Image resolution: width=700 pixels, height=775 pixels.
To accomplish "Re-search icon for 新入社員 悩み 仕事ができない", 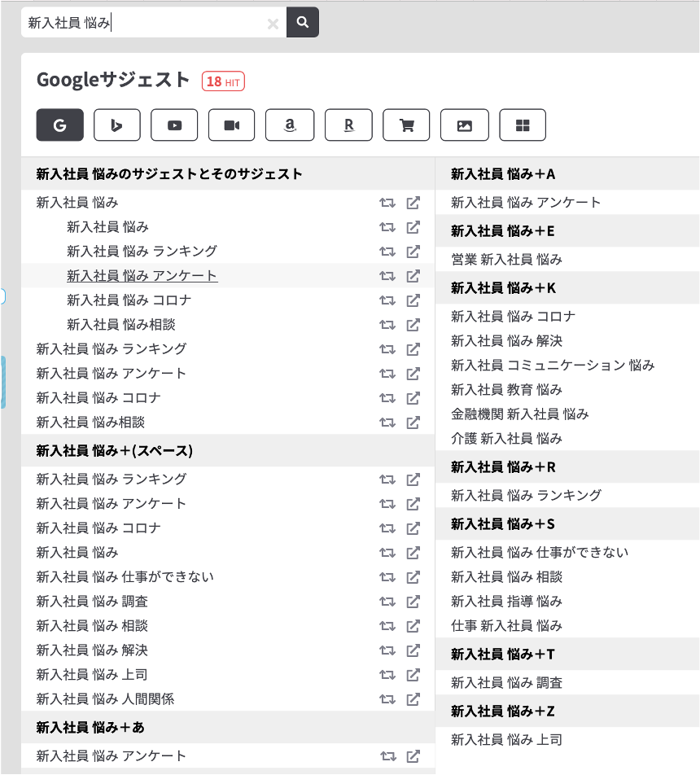I will coord(387,577).
